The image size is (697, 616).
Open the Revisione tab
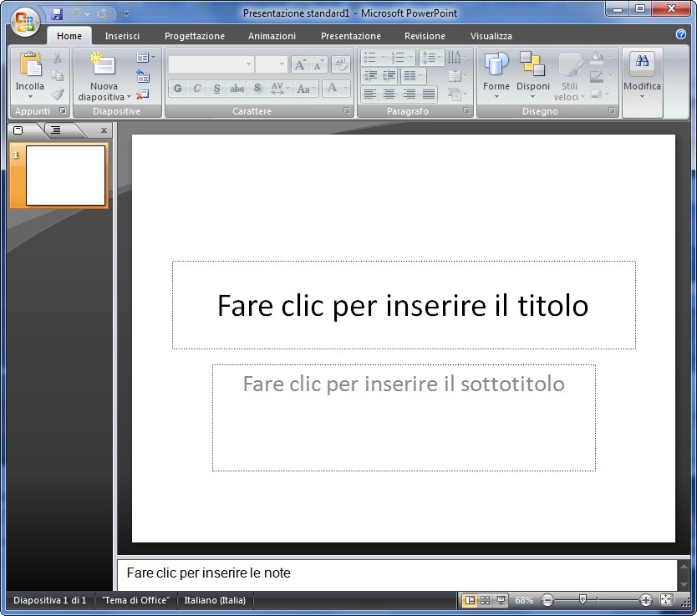[425, 36]
